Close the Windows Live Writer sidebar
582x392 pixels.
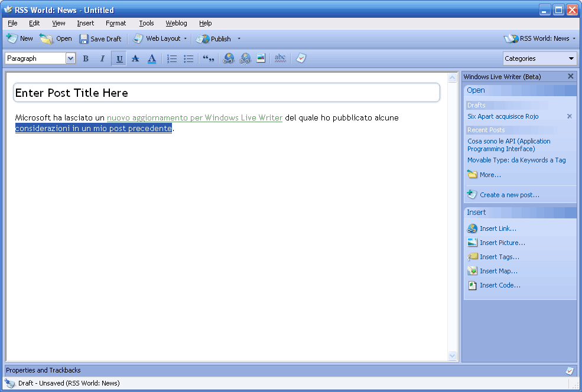pos(571,76)
